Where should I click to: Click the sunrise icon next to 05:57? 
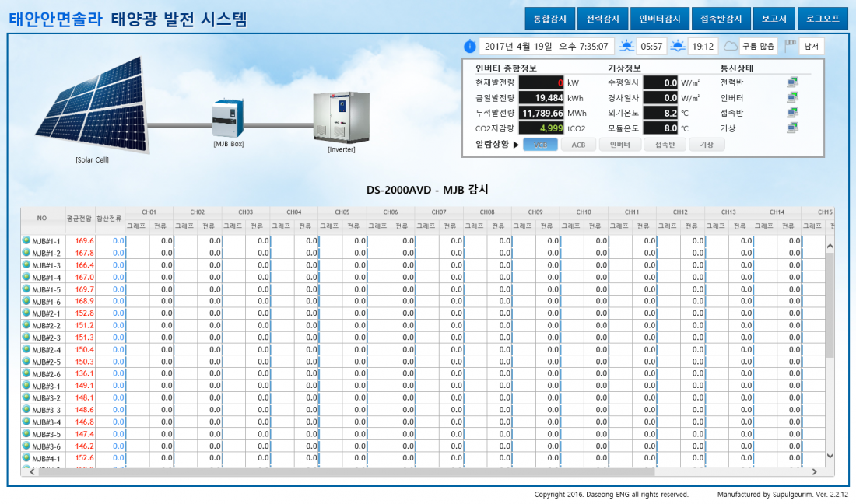pos(626,46)
